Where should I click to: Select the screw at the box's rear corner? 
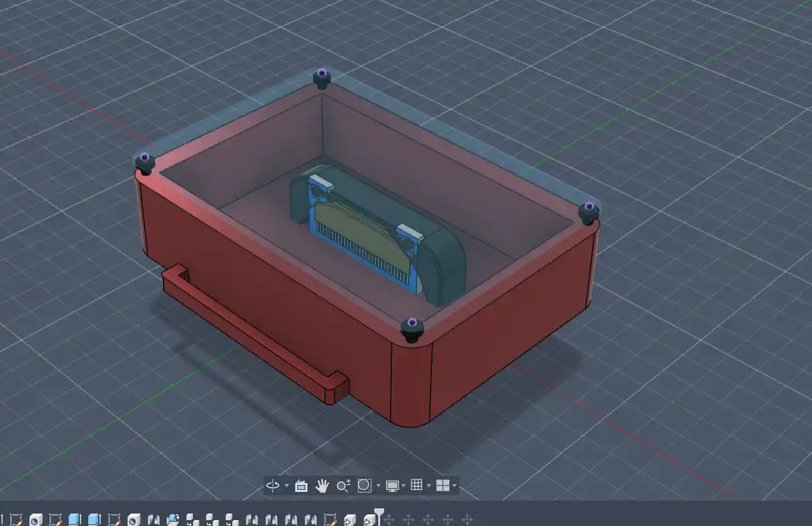[321, 78]
